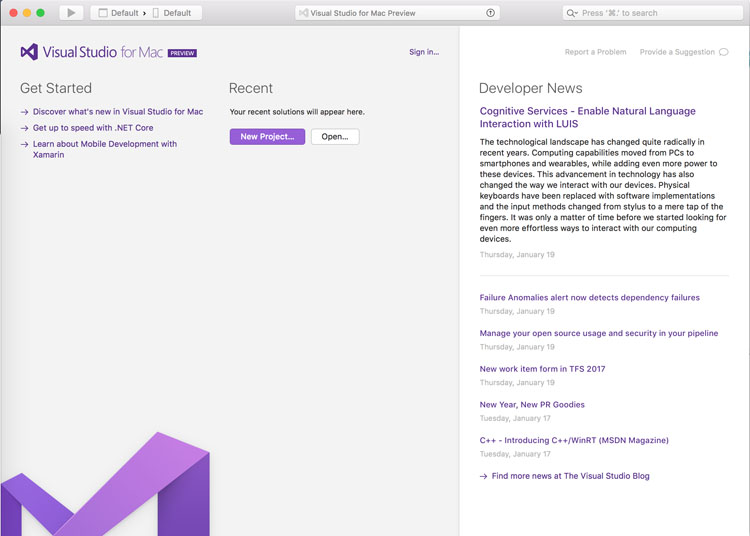Viewport: 750px width, 536px height.
Task: Open Get up to speed with .NET Core
Action: click(x=93, y=128)
